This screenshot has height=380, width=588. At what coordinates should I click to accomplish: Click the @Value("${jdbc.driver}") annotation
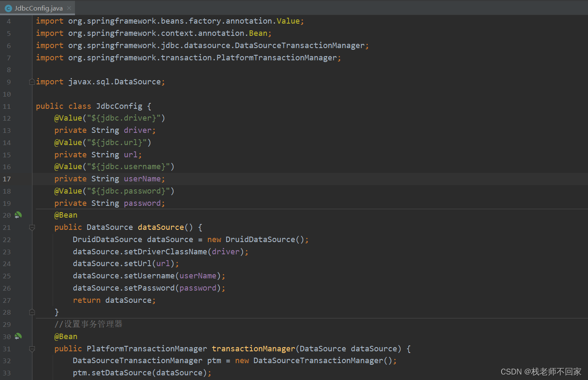(110, 118)
